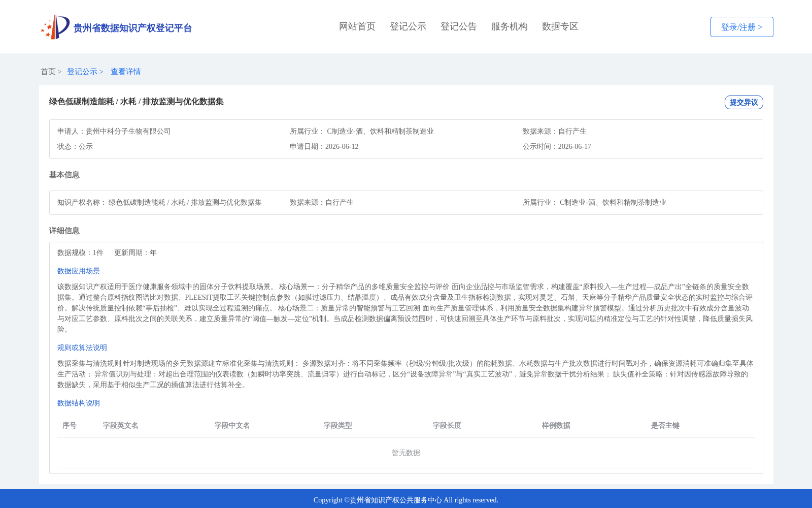Open 登记公告 navigation item
This screenshot has height=508, width=812.
(459, 26)
